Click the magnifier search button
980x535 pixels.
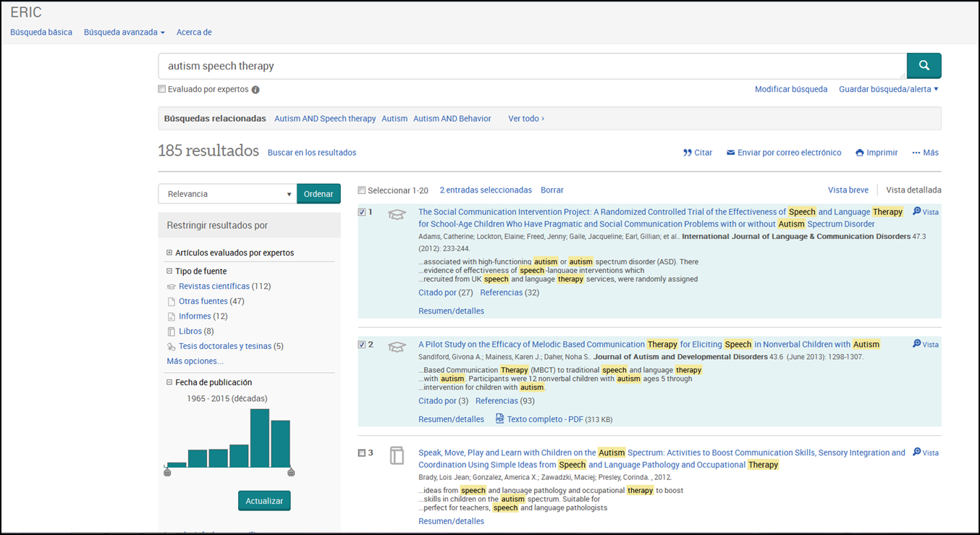(924, 65)
